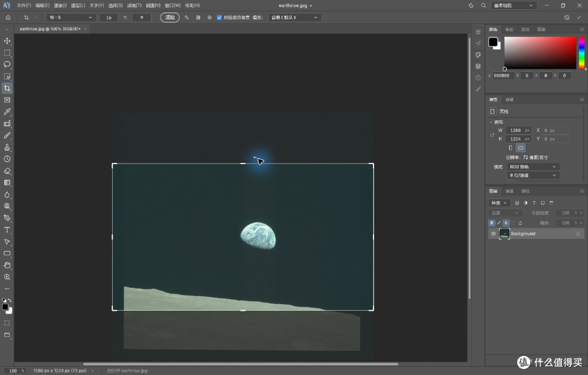Select the Horizontal Type tool
The height and width of the screenshot is (375, 588).
pos(7,229)
